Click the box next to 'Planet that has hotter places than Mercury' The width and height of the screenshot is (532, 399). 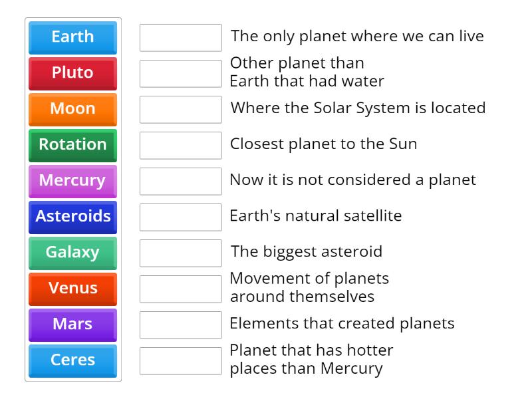pos(180,360)
